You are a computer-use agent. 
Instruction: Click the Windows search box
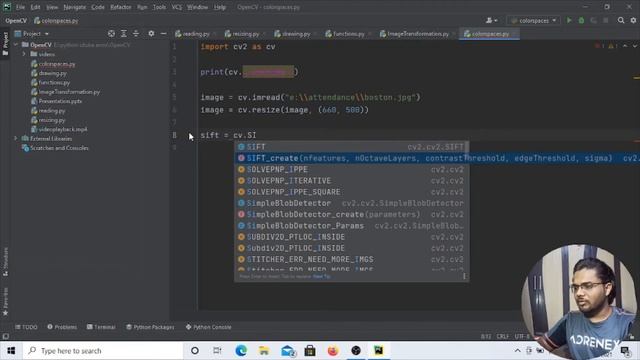pyautogui.click(x=102, y=351)
